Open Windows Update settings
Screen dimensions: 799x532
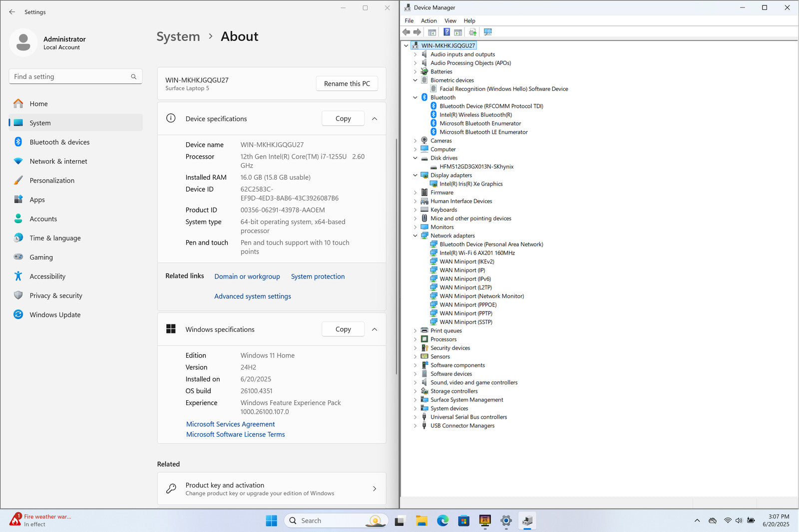tap(76, 315)
